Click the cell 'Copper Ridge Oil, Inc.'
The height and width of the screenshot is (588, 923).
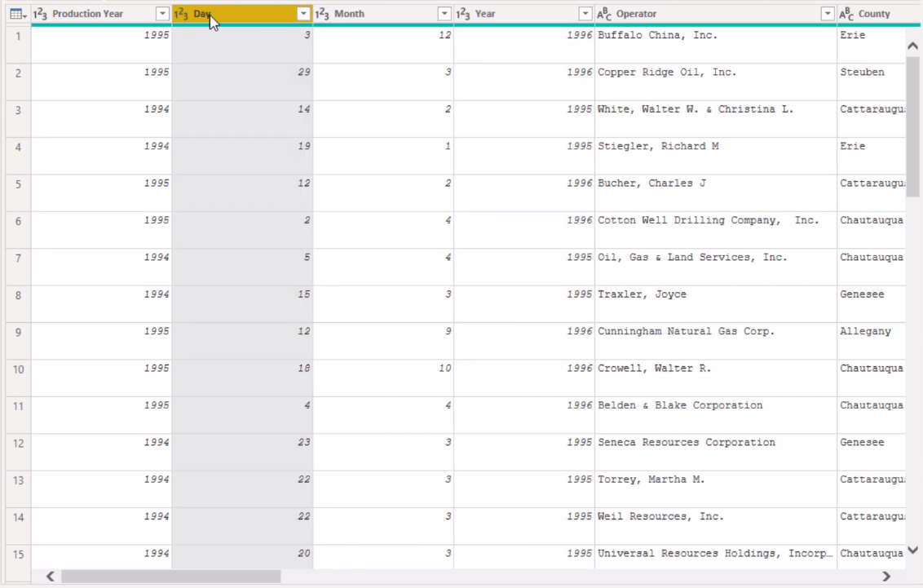tap(716, 82)
